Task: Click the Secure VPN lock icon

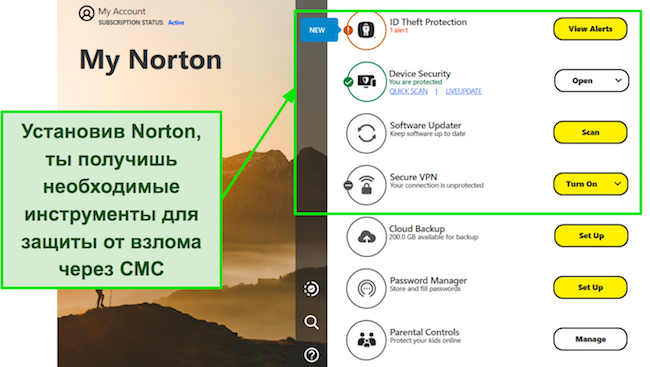Action: pos(366,185)
